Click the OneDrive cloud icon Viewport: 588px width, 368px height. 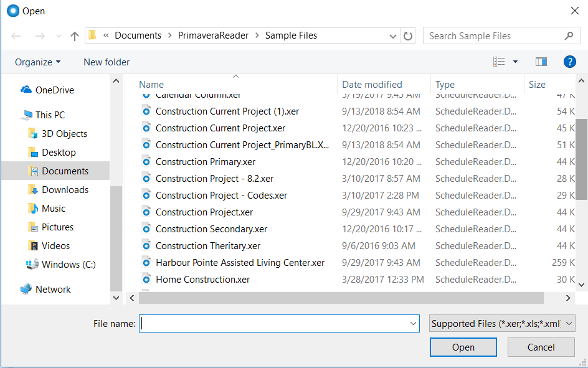click(23, 90)
